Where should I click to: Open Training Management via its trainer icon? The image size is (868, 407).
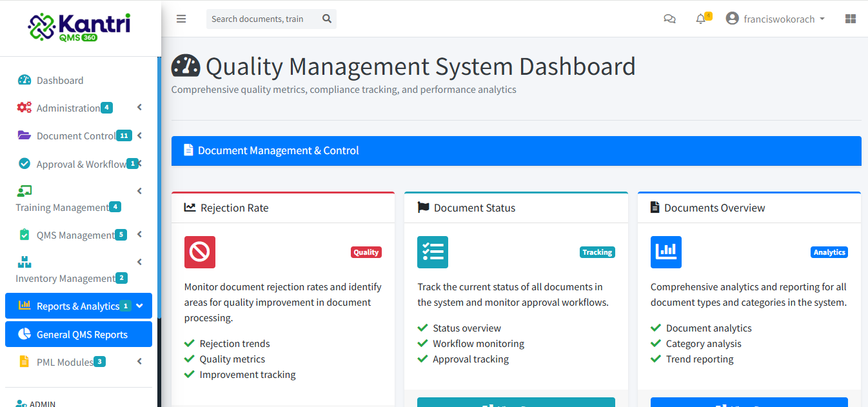(x=24, y=191)
